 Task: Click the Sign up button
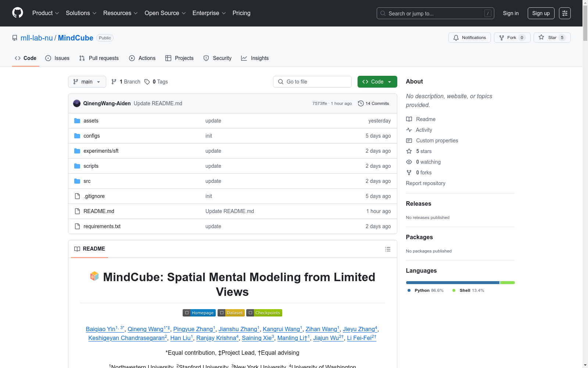[x=541, y=13]
